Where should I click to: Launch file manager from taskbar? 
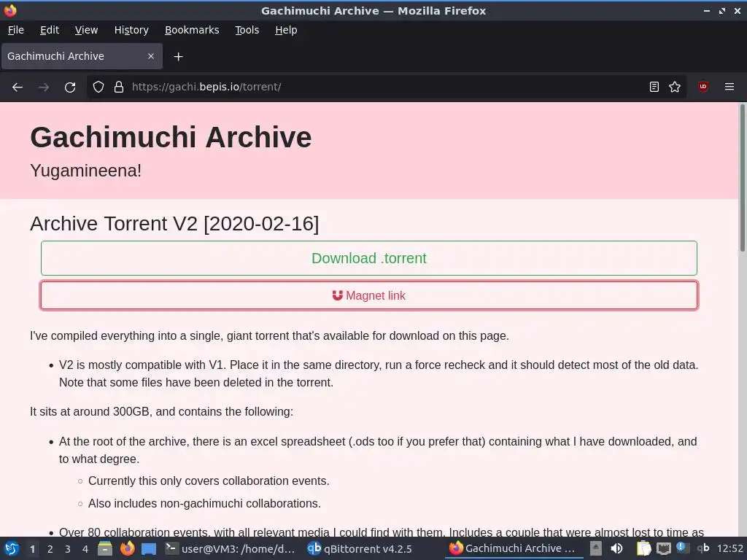tap(105, 548)
